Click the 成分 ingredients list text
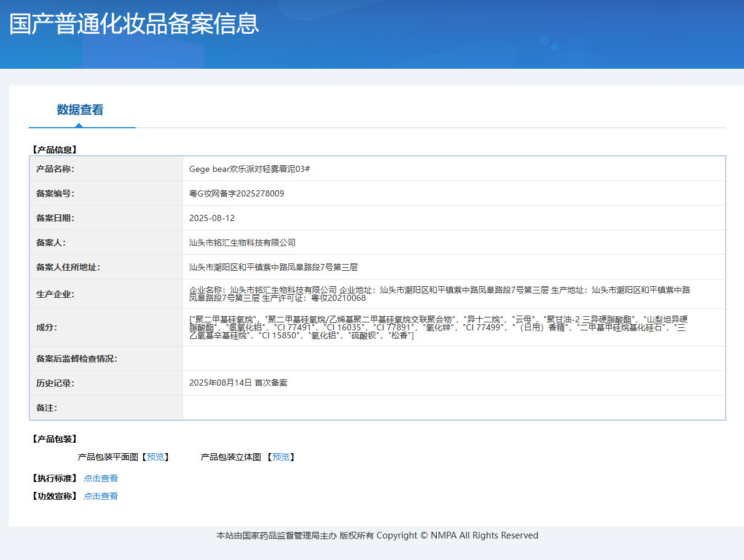 pyautogui.click(x=438, y=327)
